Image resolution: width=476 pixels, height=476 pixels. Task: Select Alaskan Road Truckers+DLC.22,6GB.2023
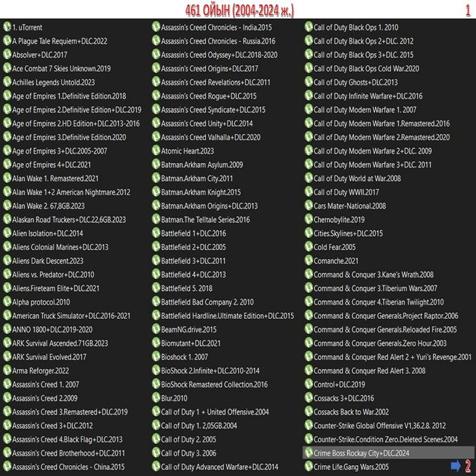69,220
